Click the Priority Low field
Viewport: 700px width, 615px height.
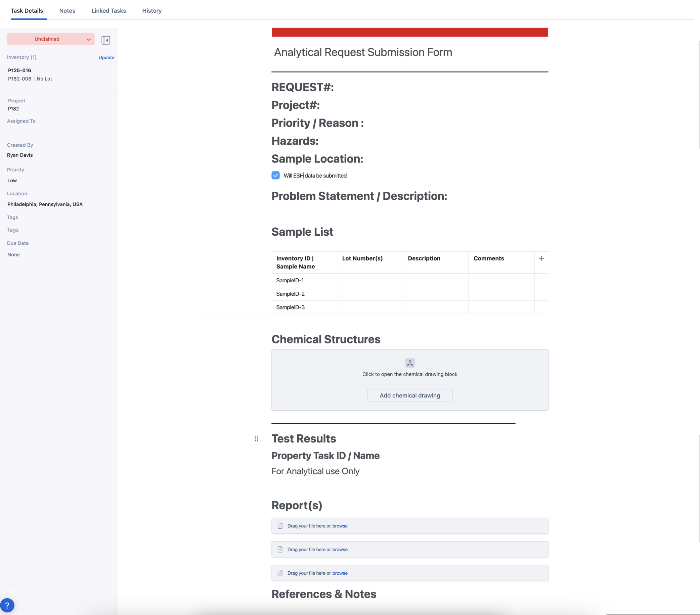(x=12, y=180)
